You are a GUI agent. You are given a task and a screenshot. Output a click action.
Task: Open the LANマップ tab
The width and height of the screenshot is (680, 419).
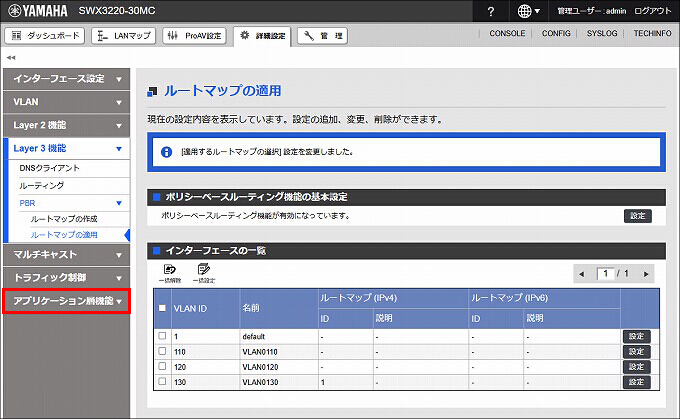123,36
